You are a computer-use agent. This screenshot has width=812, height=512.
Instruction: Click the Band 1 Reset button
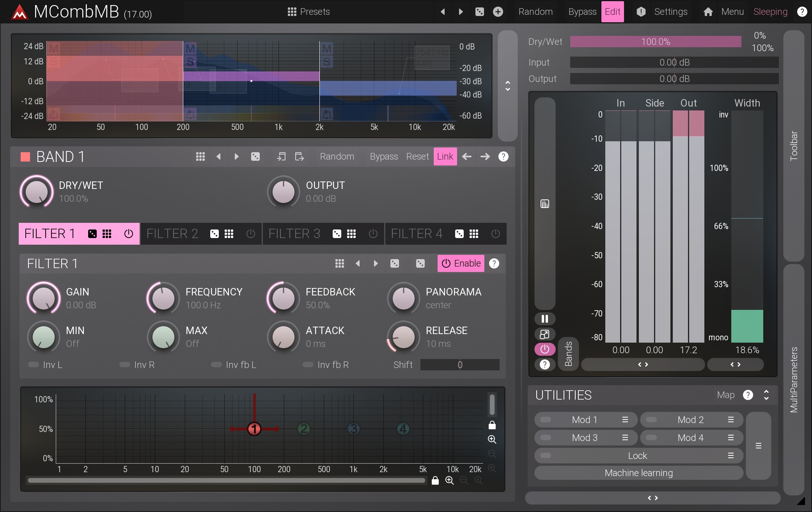click(x=417, y=156)
